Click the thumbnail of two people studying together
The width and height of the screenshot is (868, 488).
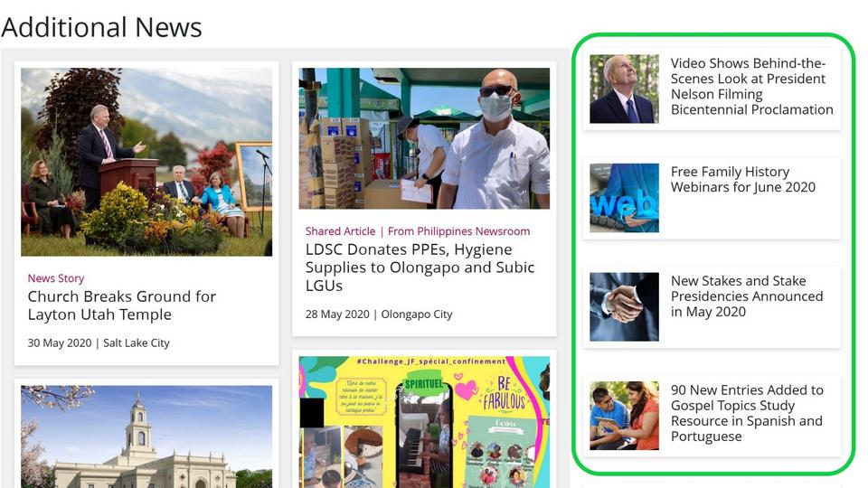[624, 416]
